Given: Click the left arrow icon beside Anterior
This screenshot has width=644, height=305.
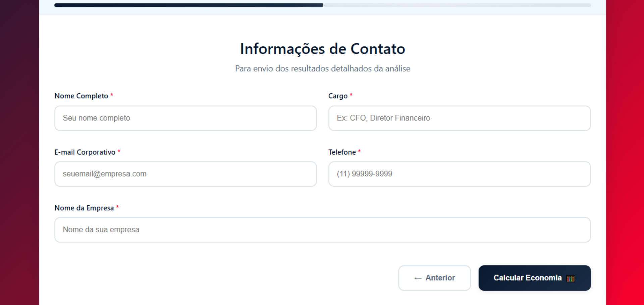Looking at the screenshot, I should [x=418, y=278].
